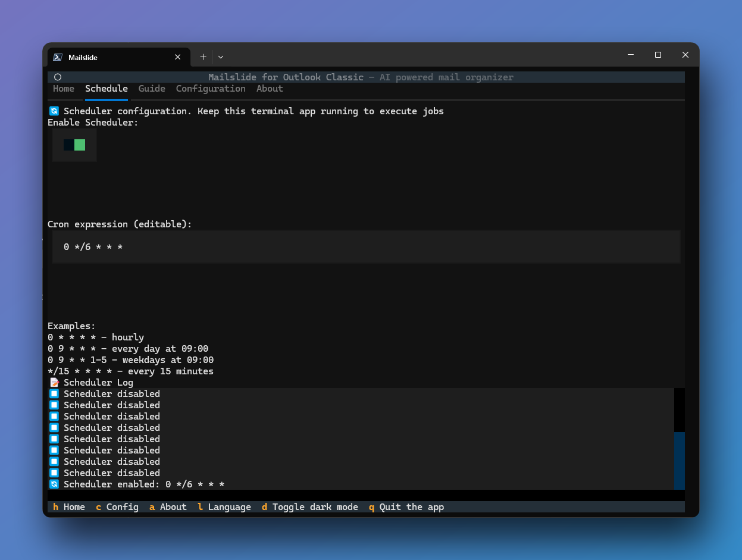
Task: Go to the Configuration tab
Action: [211, 89]
